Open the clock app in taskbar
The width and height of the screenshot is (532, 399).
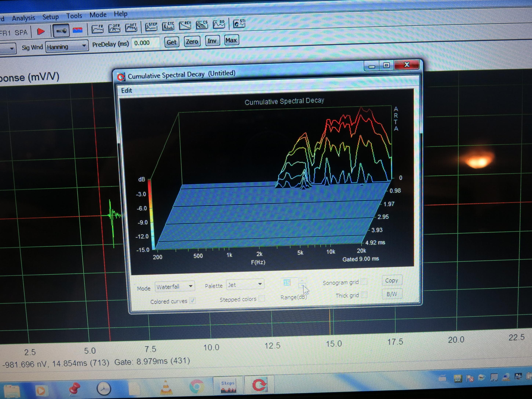[104, 388]
